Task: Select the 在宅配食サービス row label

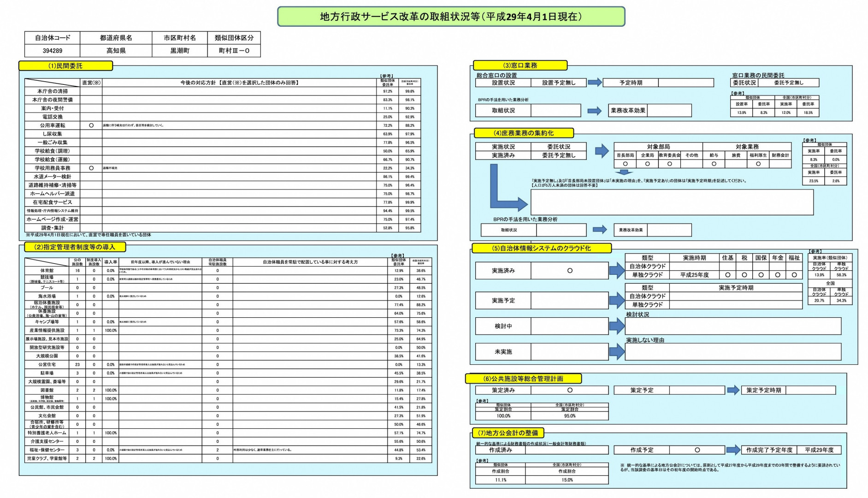Action: pyautogui.click(x=53, y=202)
